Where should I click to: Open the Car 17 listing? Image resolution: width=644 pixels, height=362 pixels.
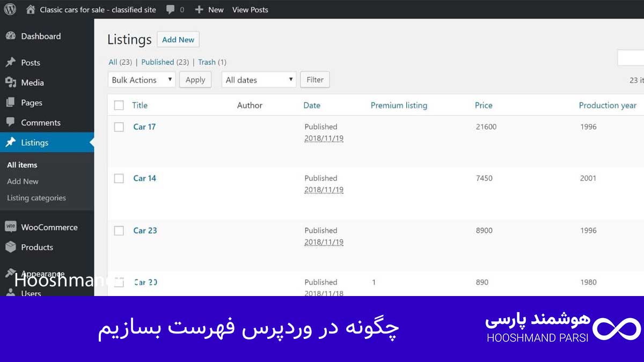[144, 127]
